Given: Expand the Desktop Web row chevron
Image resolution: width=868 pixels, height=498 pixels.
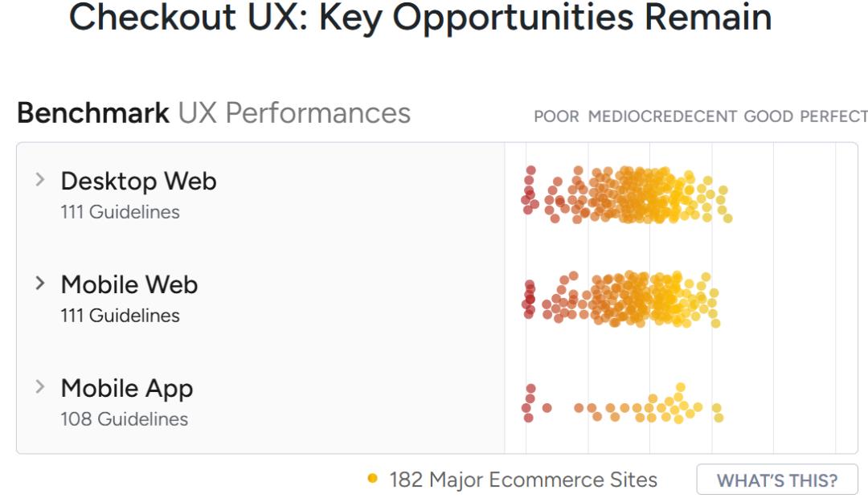Looking at the screenshot, I should tap(40, 181).
